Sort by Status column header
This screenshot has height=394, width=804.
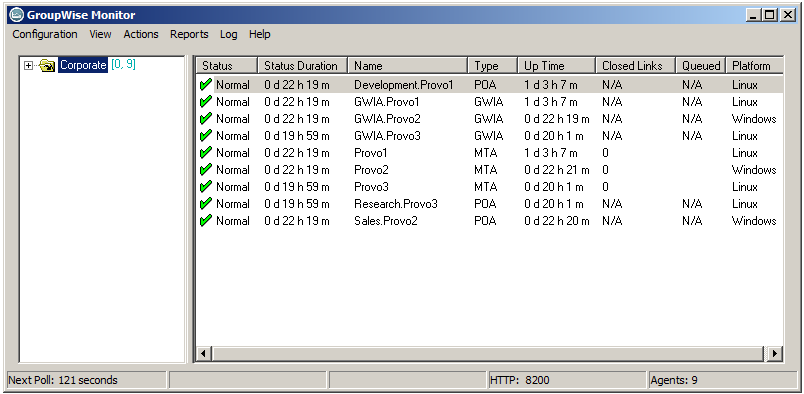(226, 66)
